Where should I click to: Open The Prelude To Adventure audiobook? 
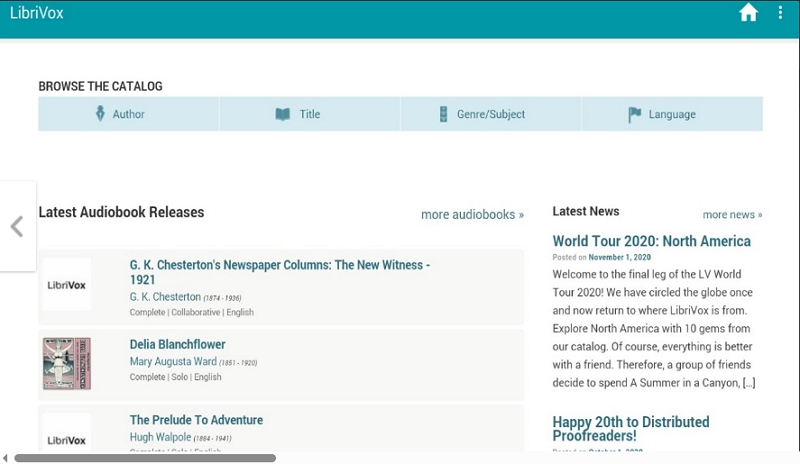(x=196, y=420)
